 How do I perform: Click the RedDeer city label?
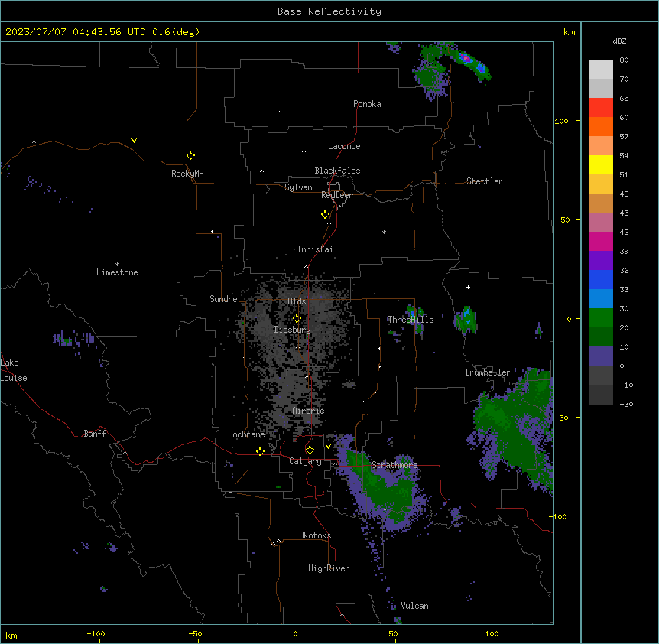336,195
